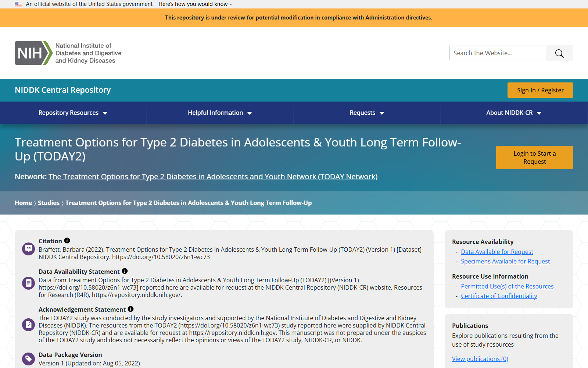Screen dimensions: 588x368
Task: Click the purple quote icon beside Citation
Action: (28, 249)
